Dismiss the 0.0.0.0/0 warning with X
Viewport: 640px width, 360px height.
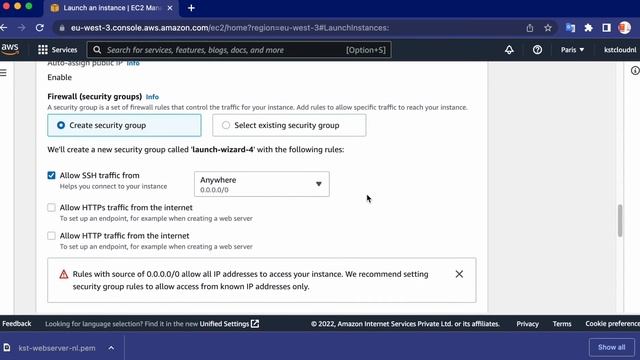click(459, 274)
